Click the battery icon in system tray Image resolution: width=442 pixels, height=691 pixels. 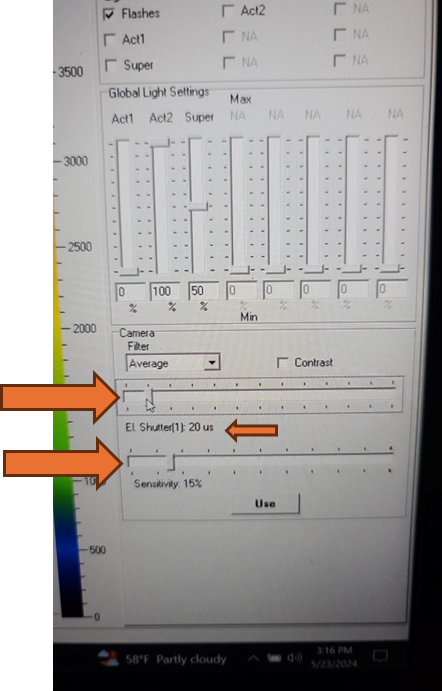click(x=273, y=658)
